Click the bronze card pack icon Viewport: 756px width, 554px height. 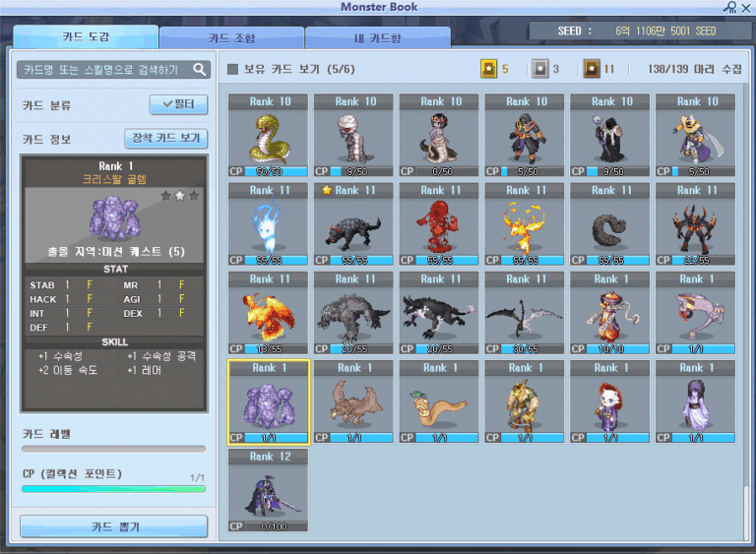point(591,69)
